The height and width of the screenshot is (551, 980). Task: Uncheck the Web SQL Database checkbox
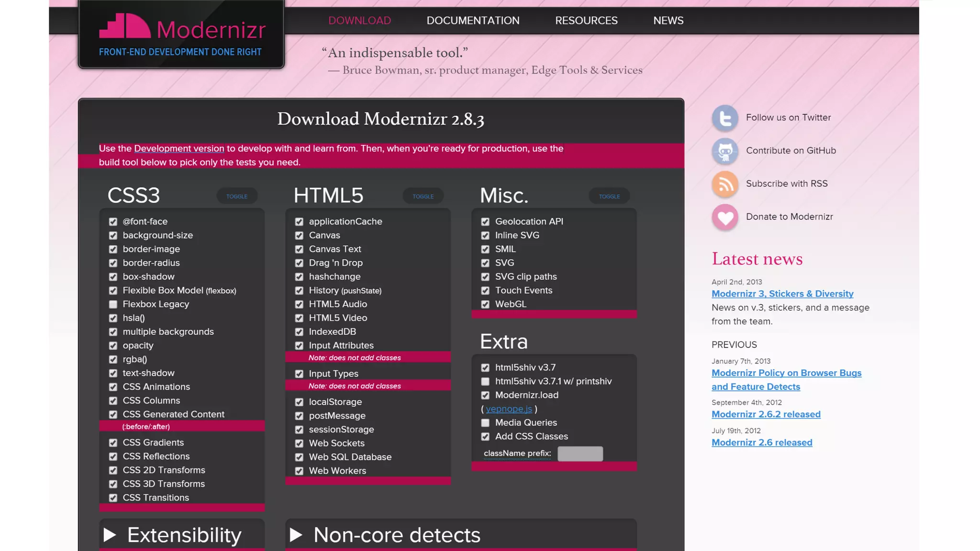[299, 457]
